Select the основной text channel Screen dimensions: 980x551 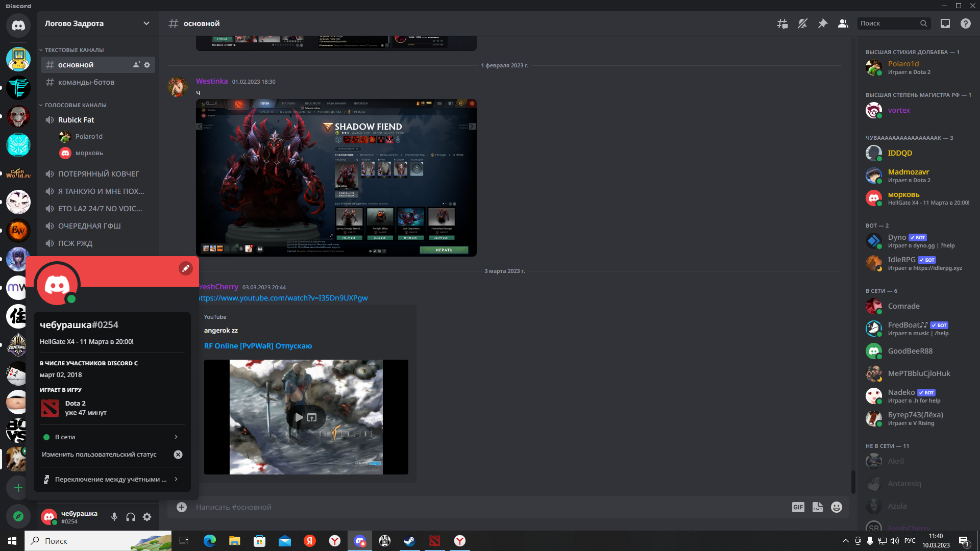click(97, 65)
